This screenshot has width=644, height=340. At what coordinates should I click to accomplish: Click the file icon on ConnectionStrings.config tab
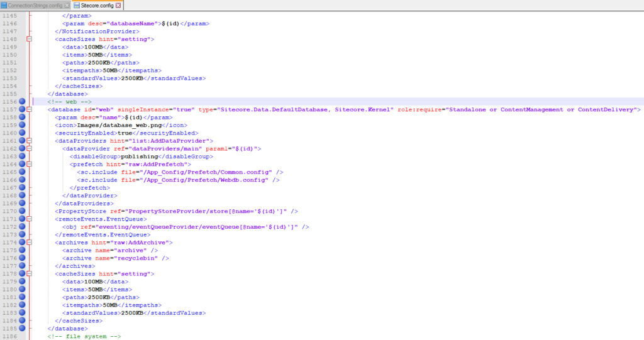[x=4, y=5]
